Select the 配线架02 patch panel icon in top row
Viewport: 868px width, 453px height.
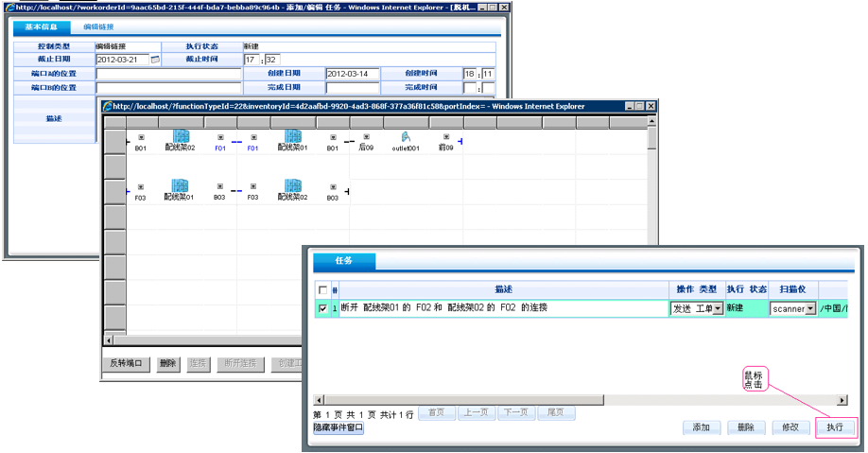pos(180,137)
